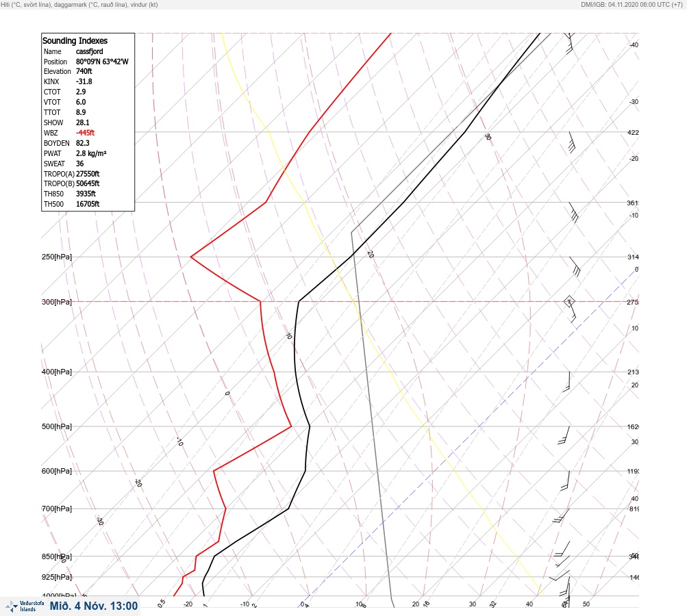Select the Elevation value '740ft'
The image size is (687, 616).
tap(84, 71)
